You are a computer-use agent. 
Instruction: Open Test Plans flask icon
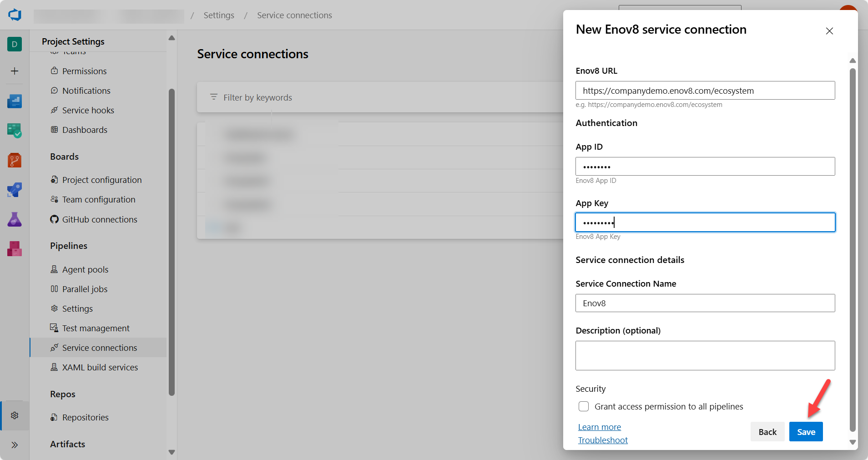click(15, 219)
